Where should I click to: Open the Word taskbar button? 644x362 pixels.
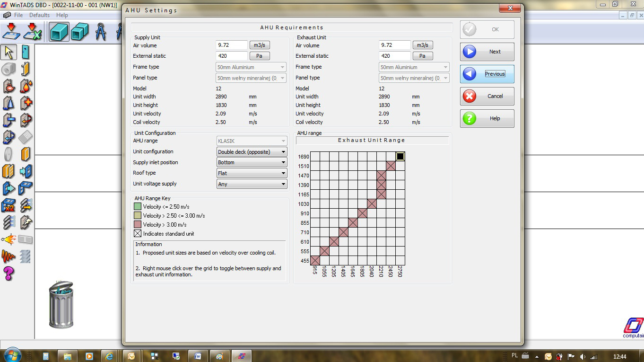pos(198,356)
